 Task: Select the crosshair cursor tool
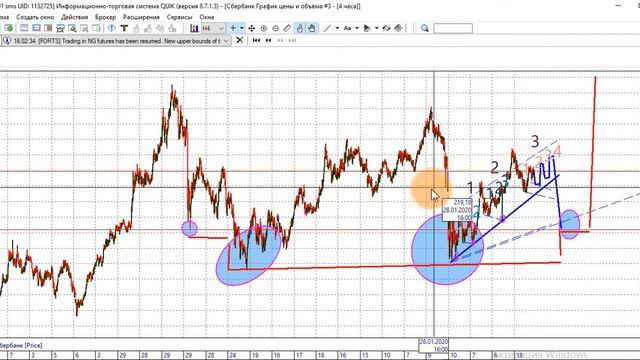click(x=233, y=28)
